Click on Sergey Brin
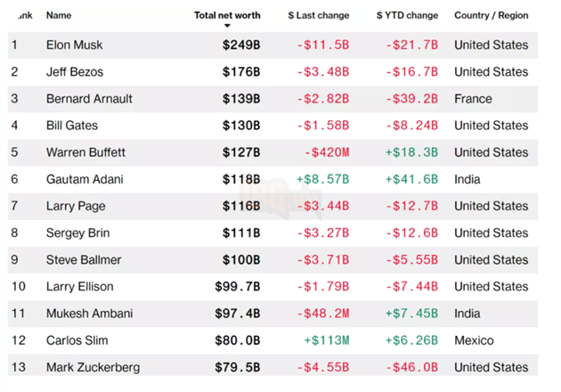Image resolution: width=561 pixels, height=392 pixels. coord(79,233)
